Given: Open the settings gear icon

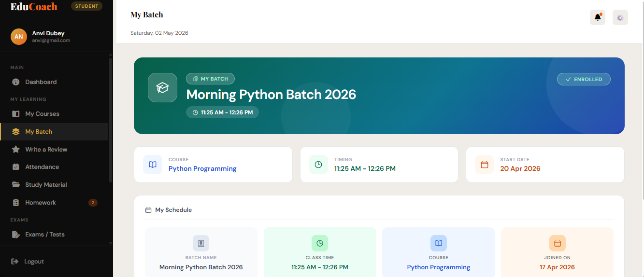Looking at the screenshot, I should pos(620,17).
